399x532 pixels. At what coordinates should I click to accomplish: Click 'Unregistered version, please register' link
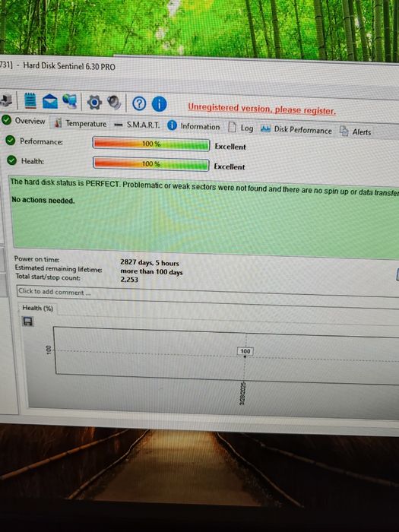point(262,109)
